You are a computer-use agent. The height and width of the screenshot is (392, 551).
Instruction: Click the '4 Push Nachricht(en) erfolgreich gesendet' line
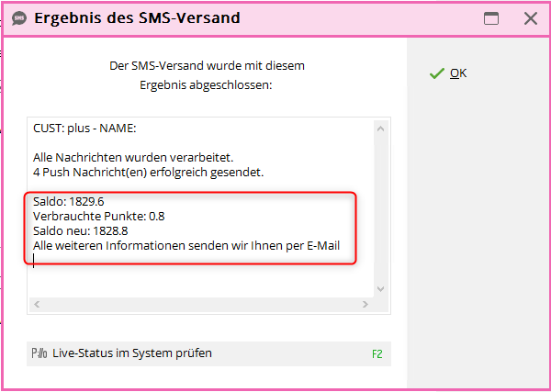pyautogui.click(x=148, y=173)
